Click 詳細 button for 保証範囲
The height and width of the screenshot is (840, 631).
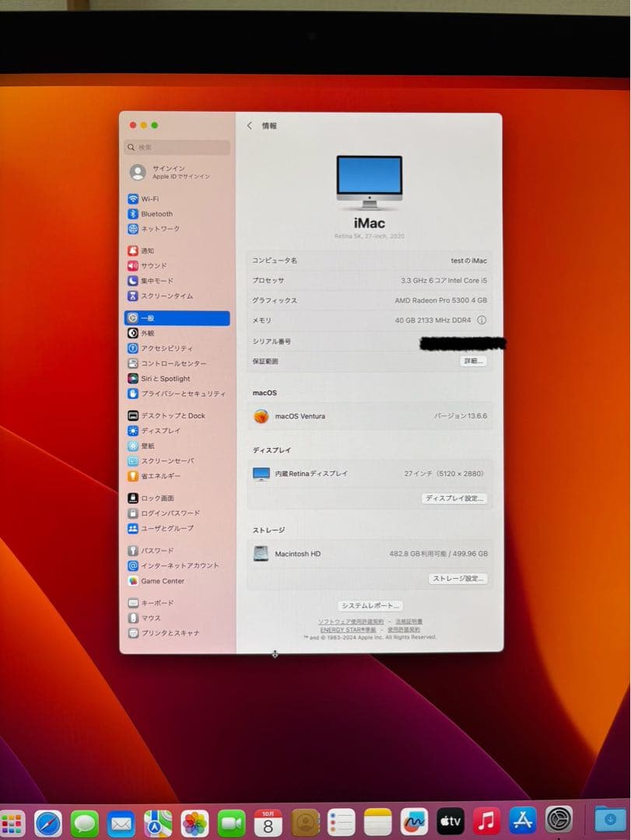pyautogui.click(x=473, y=361)
